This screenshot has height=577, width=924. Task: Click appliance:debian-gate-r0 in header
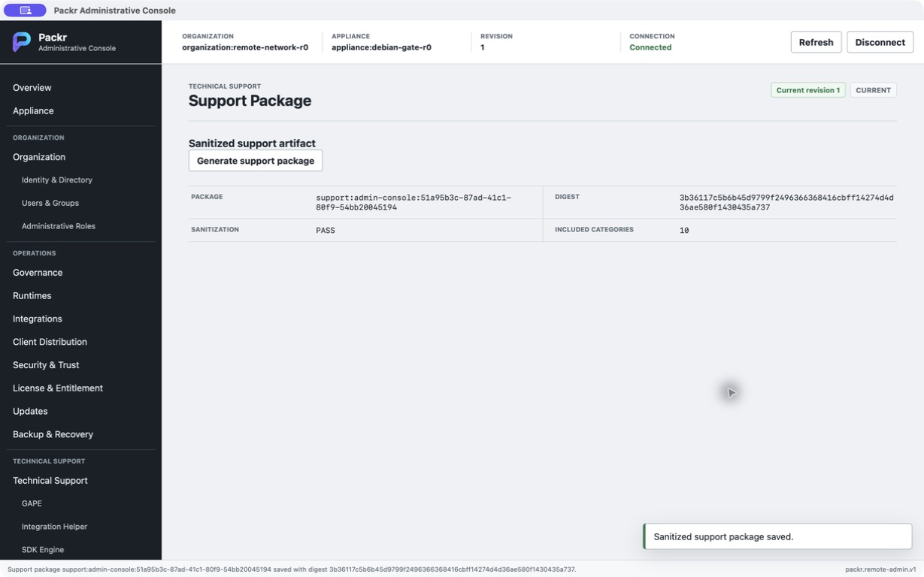pos(381,47)
